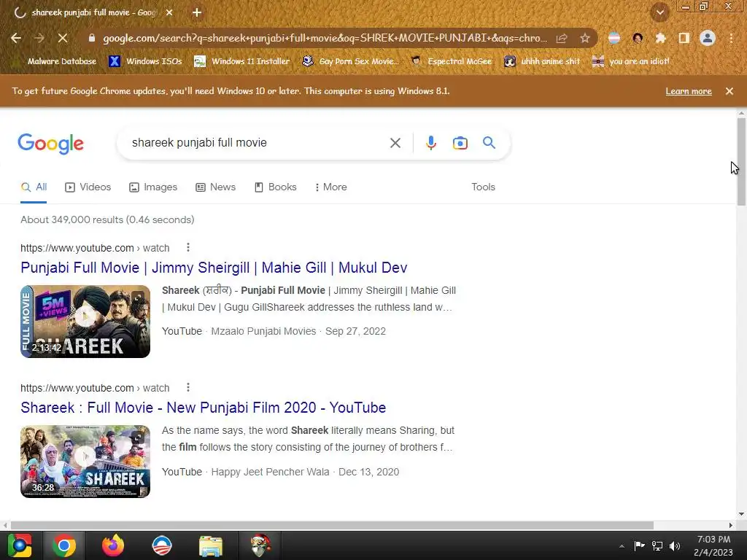Open a new browser tab

click(197, 12)
